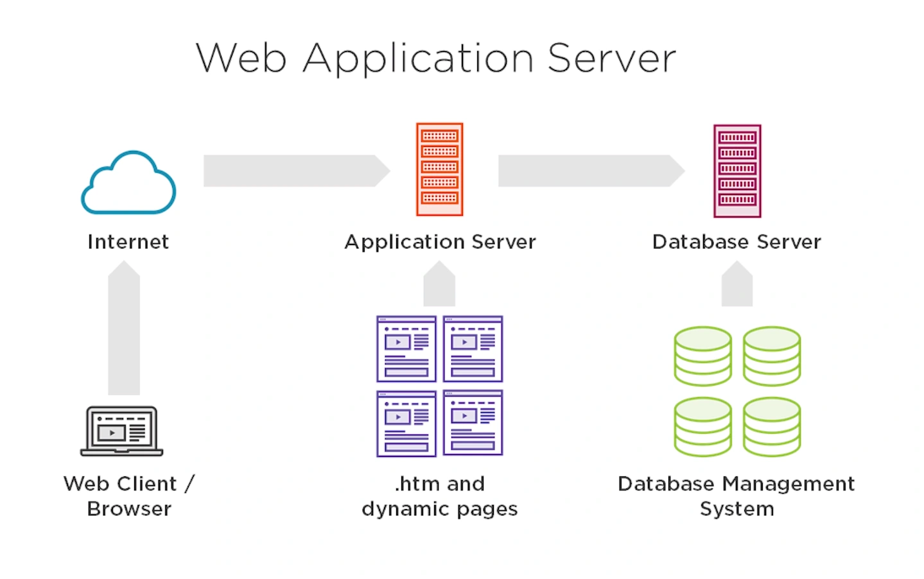Click the .htm and dynamic pages label
Viewport: 924px width, 579px height.
pos(439,496)
